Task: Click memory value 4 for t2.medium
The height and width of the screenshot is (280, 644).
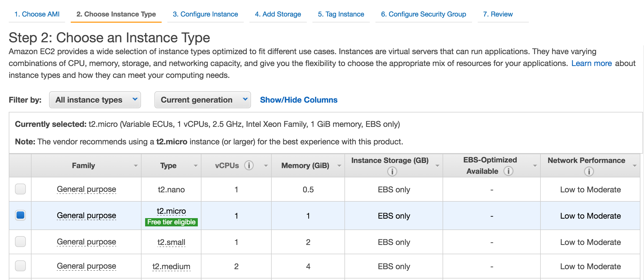Action: [x=308, y=267]
